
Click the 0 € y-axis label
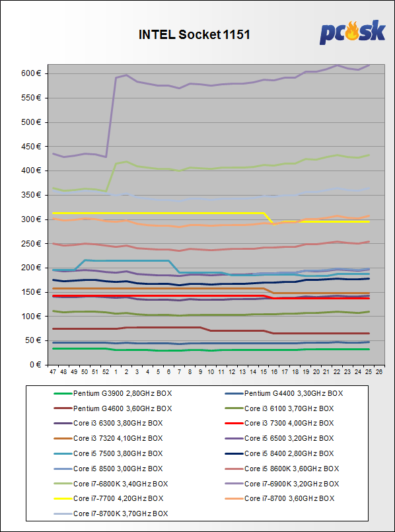tap(35, 365)
